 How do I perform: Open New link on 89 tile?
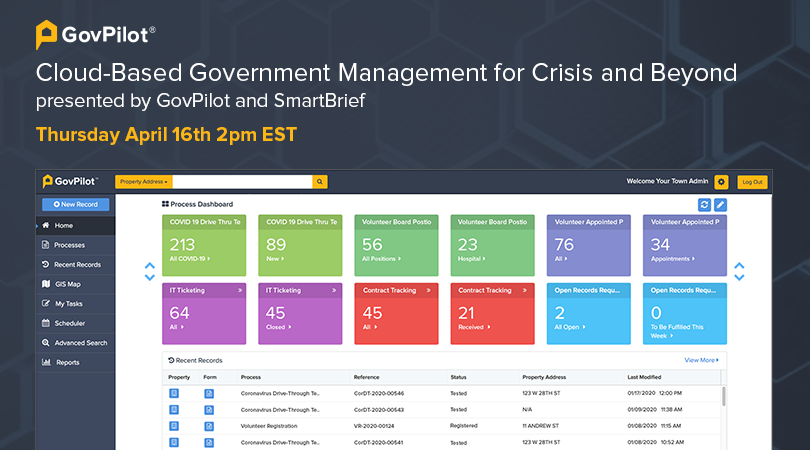click(275, 259)
